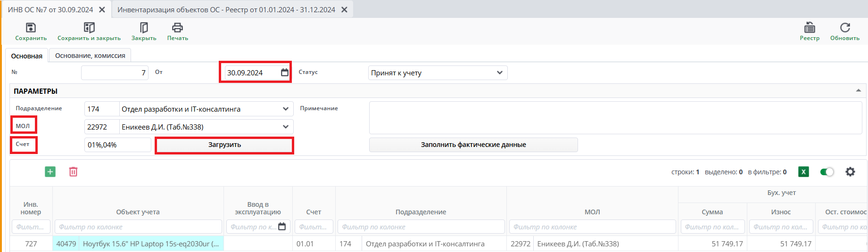Click Save and close (Сохранить и закрыть)

coord(89,28)
